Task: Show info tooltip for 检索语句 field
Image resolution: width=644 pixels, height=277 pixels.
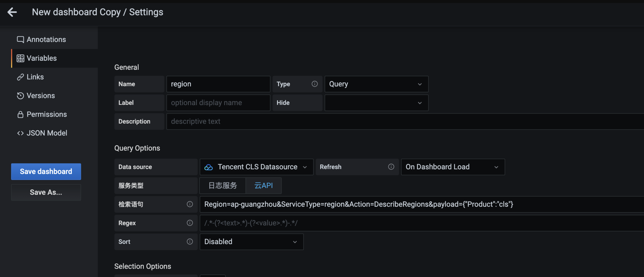Action: tap(190, 204)
